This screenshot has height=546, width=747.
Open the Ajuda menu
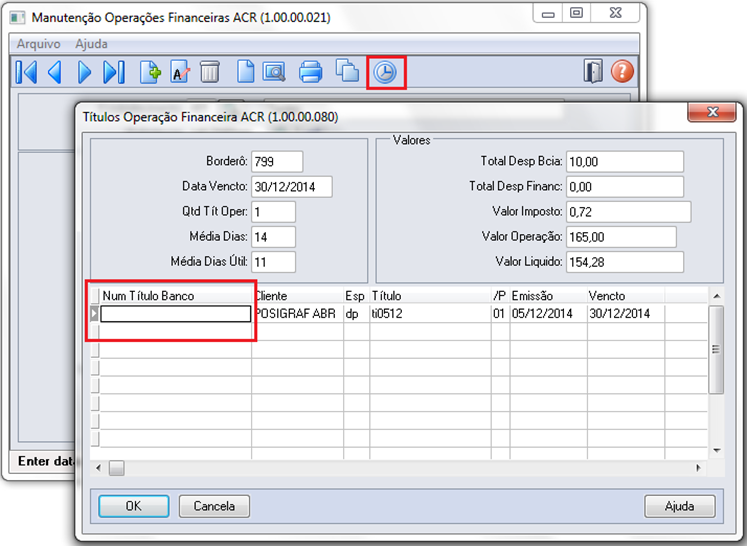pyautogui.click(x=91, y=44)
